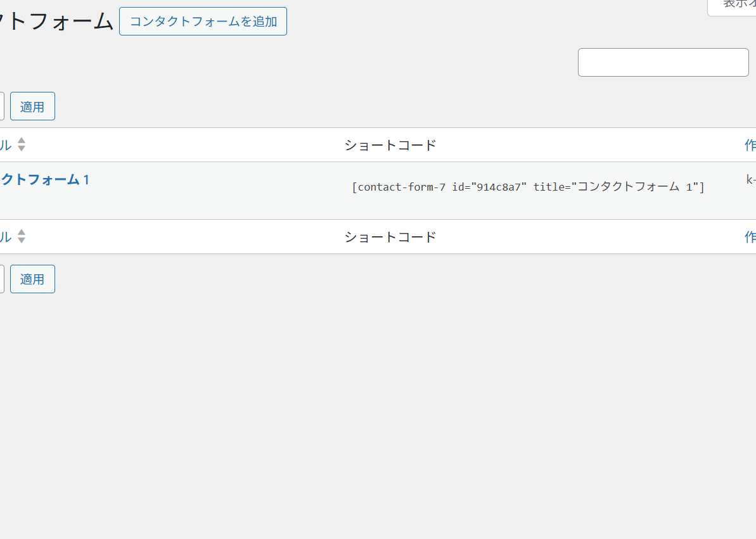Sort by title using the footer row's arrows
This screenshot has height=539, width=756.
coord(21,236)
